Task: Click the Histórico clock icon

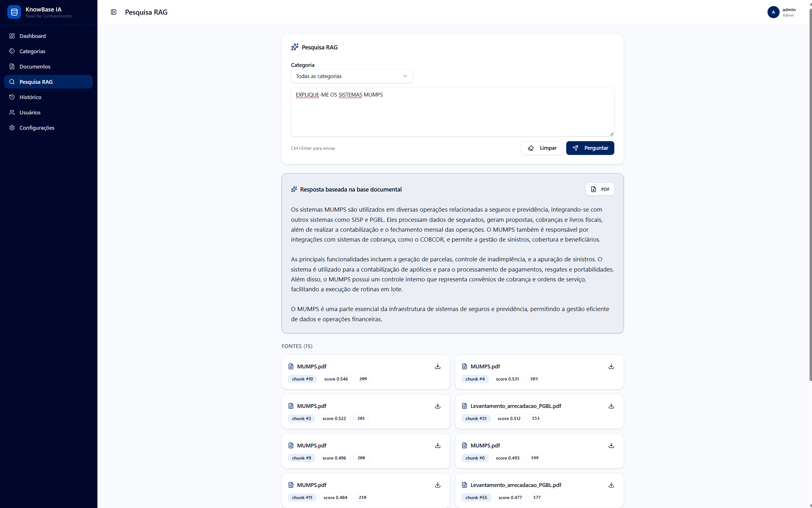Action: pos(12,97)
